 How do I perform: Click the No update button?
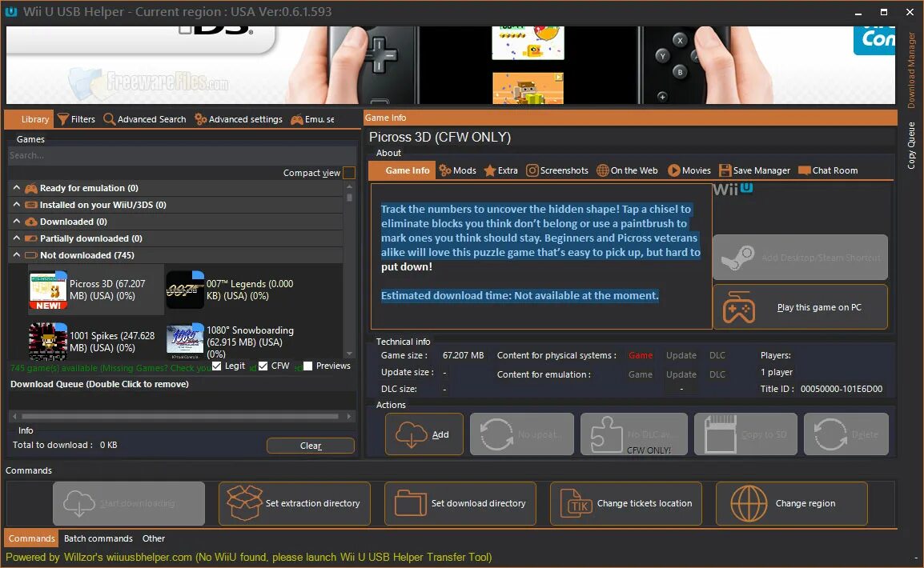tap(521, 434)
